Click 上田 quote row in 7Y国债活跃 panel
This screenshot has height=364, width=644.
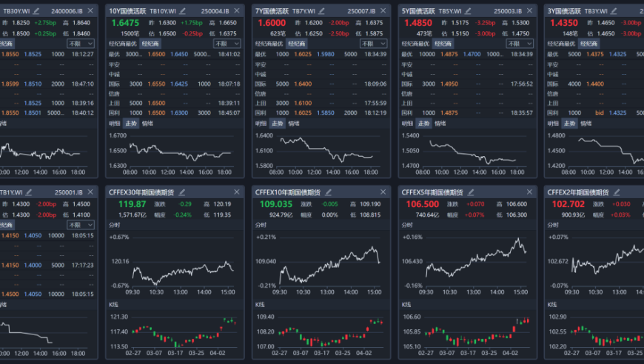(321, 103)
